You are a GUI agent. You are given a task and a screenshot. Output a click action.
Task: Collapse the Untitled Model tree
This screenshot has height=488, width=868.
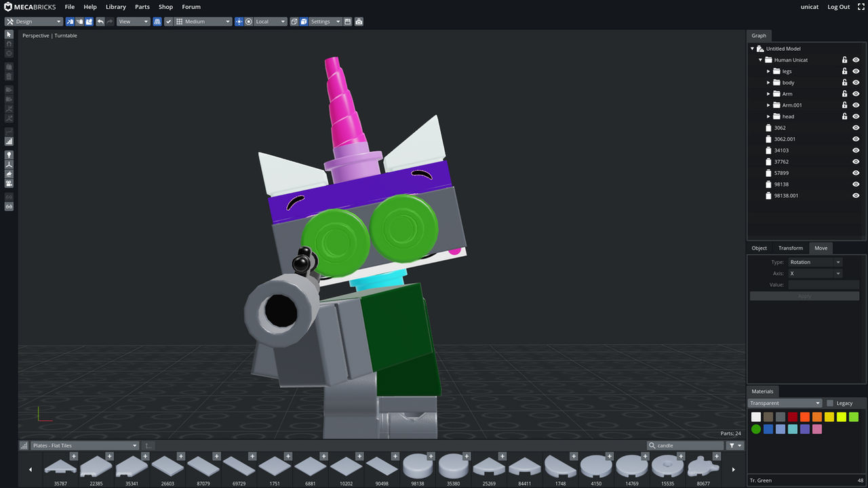[752, 49]
